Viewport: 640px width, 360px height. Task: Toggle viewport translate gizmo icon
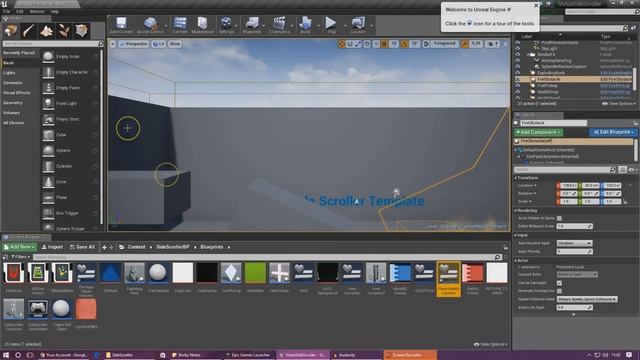(342, 44)
